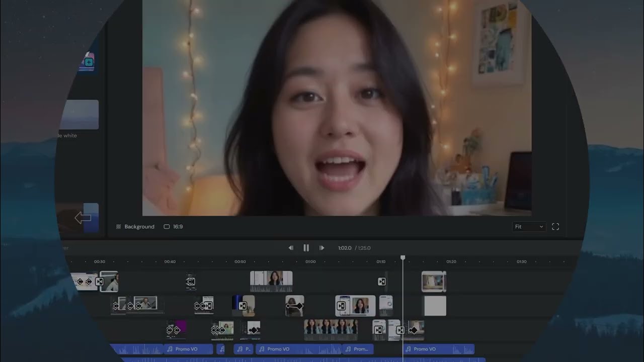Select highlighted woman clip on middle track
This screenshot has height=362, width=644.
pos(355,306)
